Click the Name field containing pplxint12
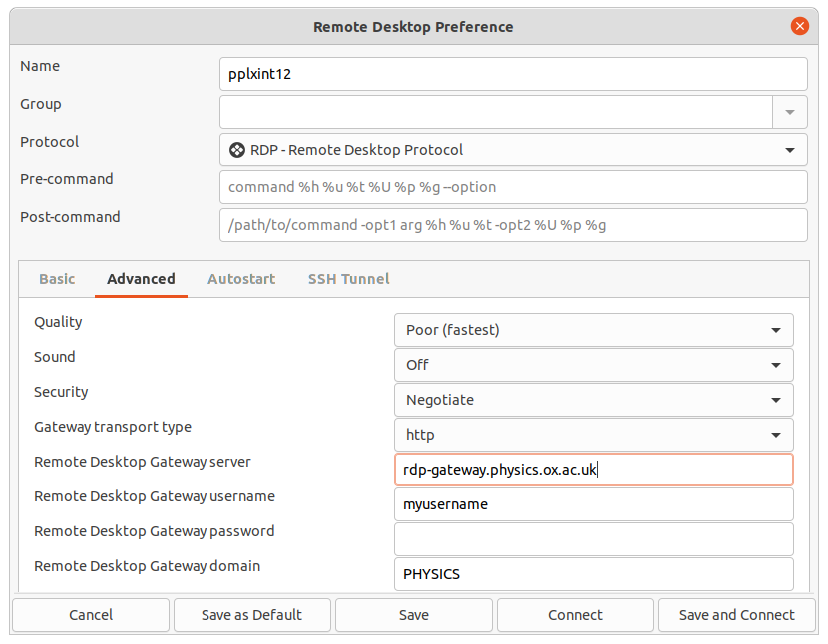The image size is (828, 644). [x=513, y=74]
